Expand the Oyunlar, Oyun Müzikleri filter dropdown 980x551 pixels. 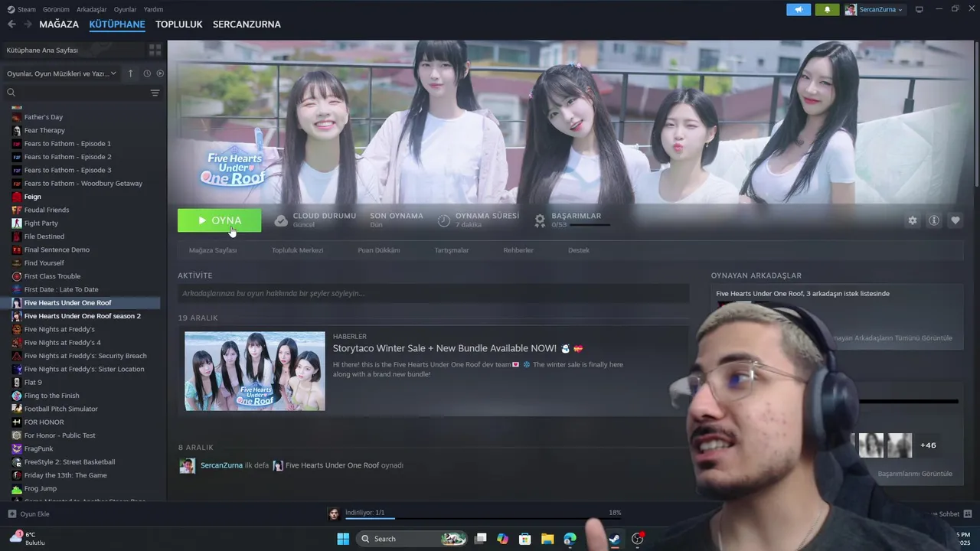point(61,73)
